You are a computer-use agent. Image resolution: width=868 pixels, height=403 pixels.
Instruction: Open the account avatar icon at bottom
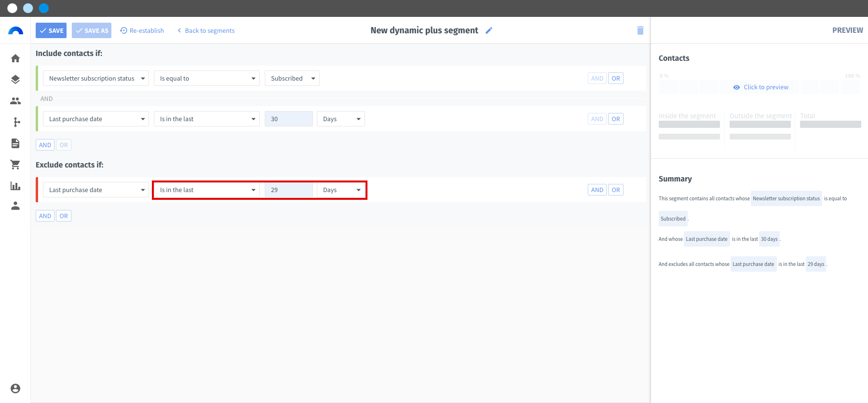pyautogui.click(x=15, y=389)
